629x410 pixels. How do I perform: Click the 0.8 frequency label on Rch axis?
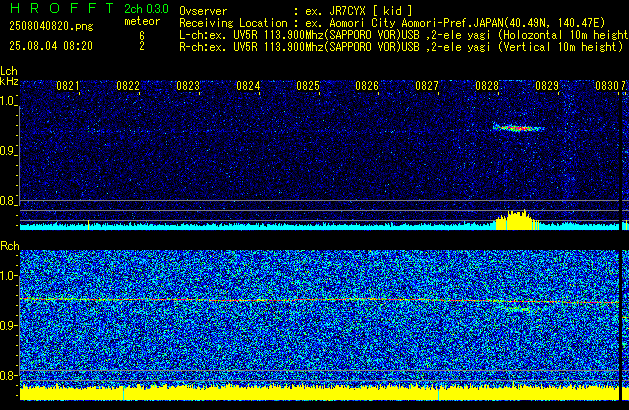(x=8, y=375)
